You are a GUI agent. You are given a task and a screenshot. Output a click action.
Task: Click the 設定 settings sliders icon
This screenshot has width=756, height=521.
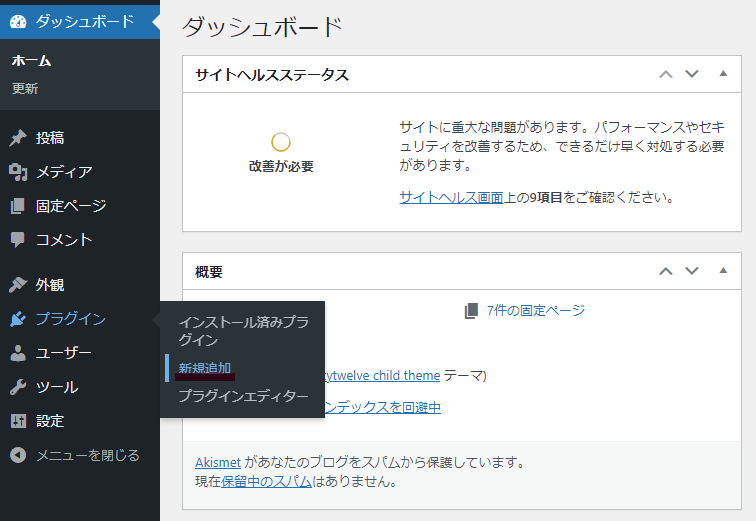(x=18, y=421)
